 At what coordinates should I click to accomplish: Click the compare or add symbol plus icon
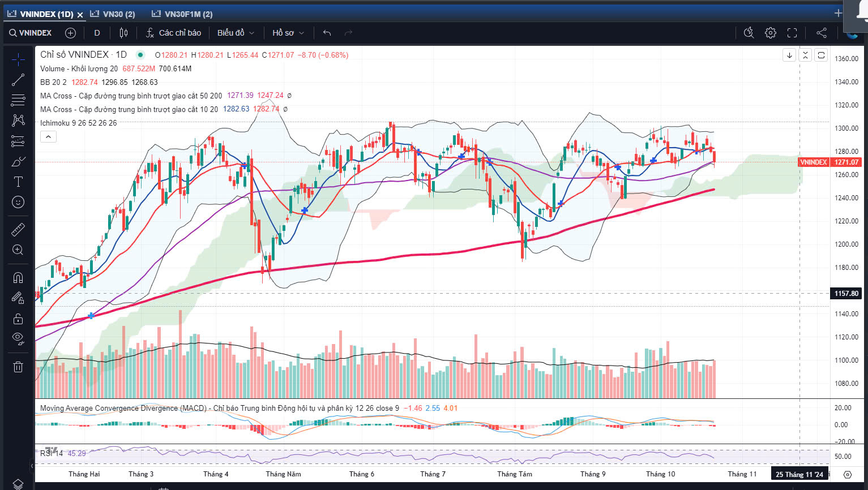click(70, 33)
